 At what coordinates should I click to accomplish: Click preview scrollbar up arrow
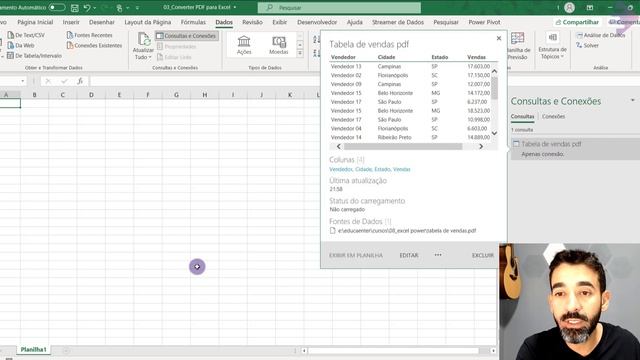click(x=494, y=71)
